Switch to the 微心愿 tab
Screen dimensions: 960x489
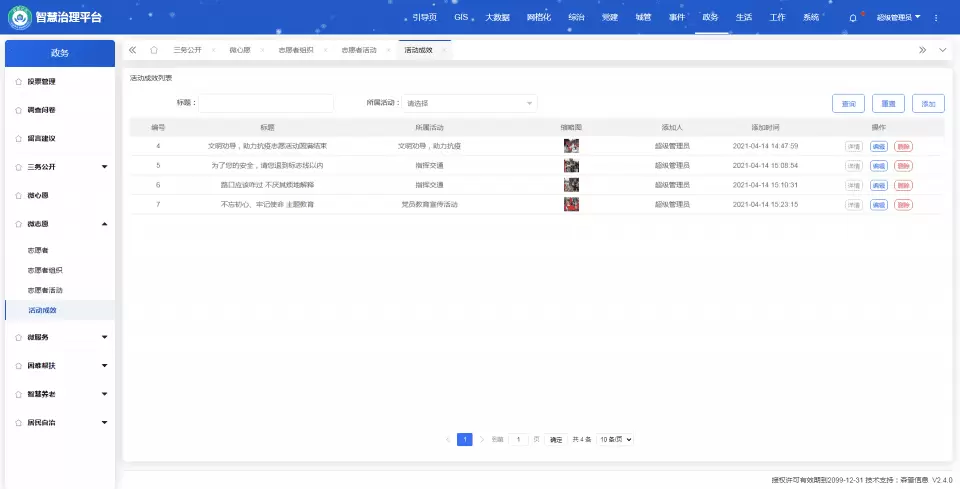[240, 50]
